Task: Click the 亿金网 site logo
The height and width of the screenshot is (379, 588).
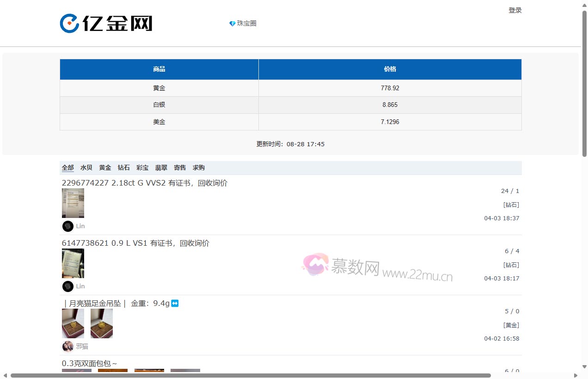Action: [x=106, y=23]
